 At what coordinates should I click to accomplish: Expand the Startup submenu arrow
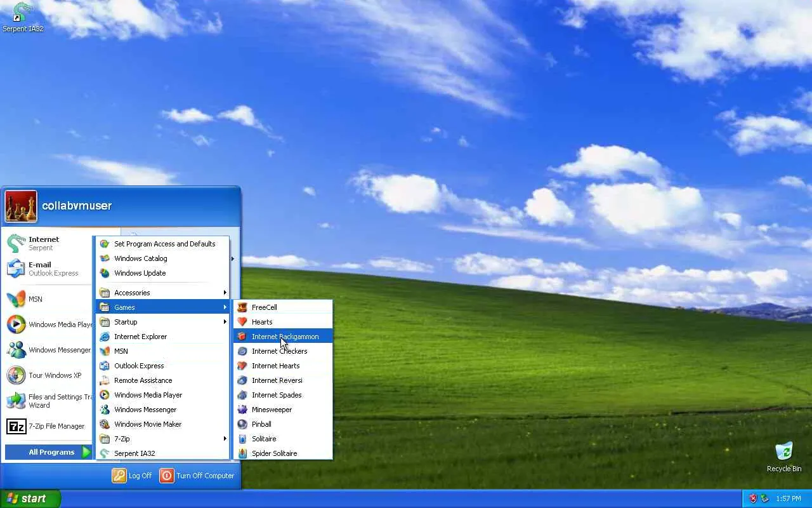click(x=225, y=322)
